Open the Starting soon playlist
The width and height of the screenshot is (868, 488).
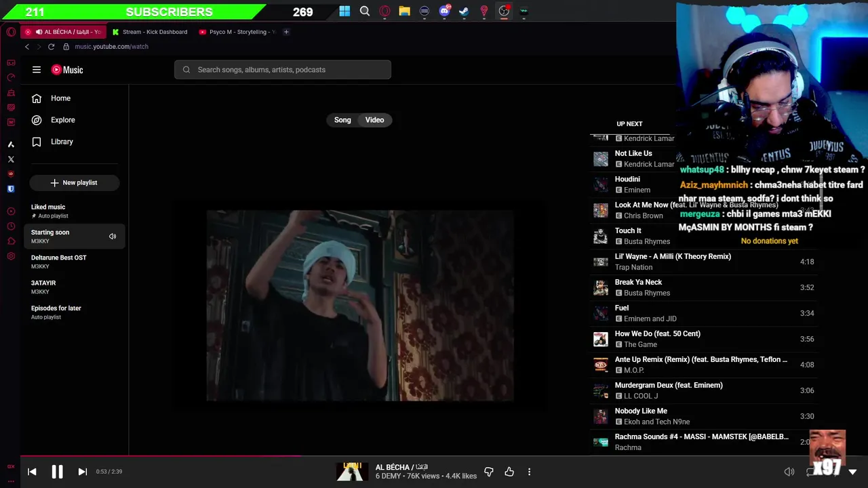point(75,236)
